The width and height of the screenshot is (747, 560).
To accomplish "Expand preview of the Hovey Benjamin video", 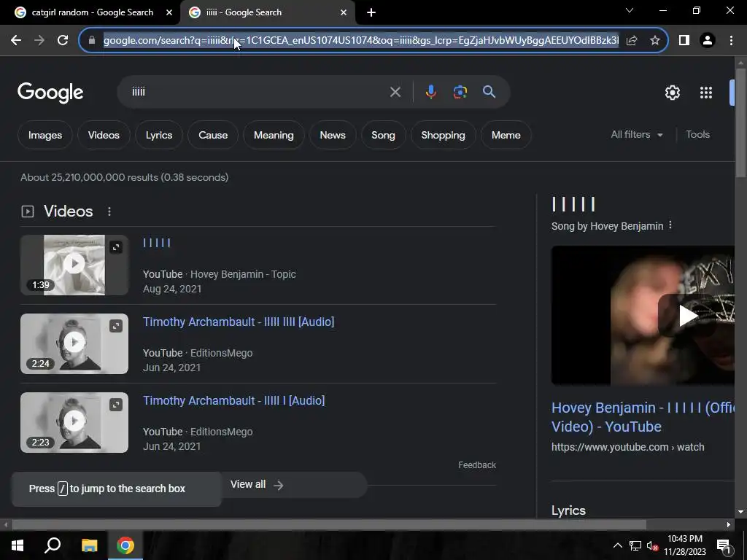I will click(116, 247).
